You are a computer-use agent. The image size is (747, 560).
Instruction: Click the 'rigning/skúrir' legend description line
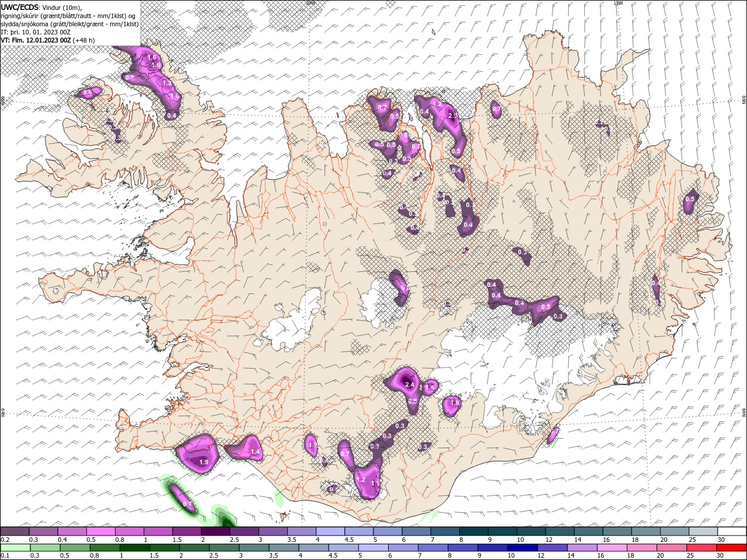(x=68, y=16)
